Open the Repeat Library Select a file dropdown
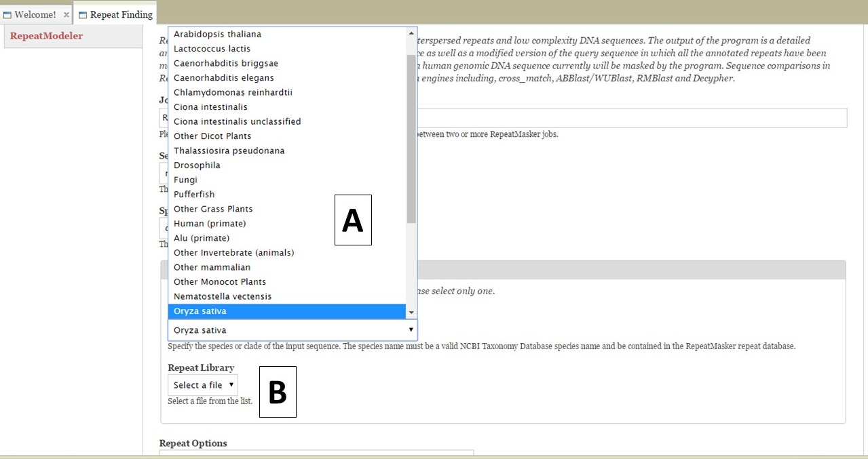868x459 pixels. coord(203,385)
